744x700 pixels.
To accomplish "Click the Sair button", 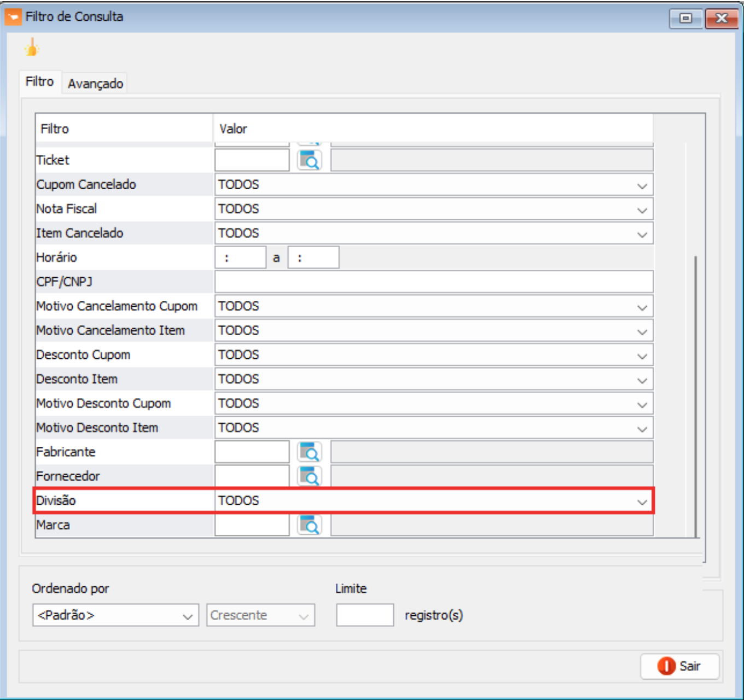I will (679, 666).
